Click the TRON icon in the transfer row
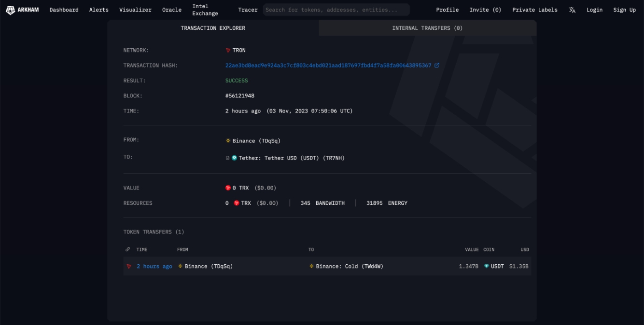The height and width of the screenshot is (325, 644). click(127, 266)
